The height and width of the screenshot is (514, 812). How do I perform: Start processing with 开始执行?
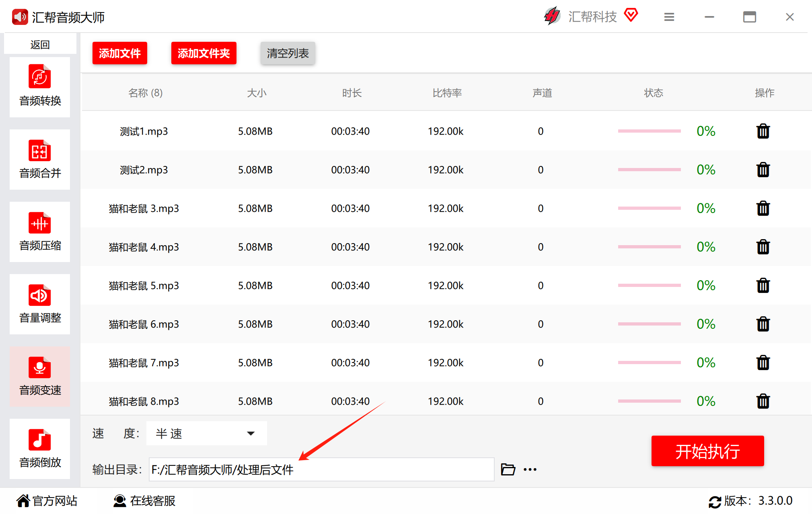click(707, 451)
